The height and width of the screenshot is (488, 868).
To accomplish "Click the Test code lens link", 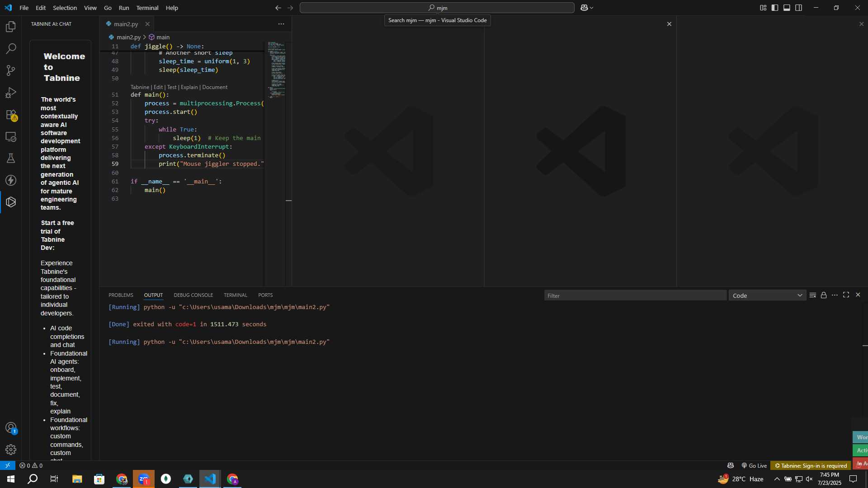I will (x=172, y=87).
